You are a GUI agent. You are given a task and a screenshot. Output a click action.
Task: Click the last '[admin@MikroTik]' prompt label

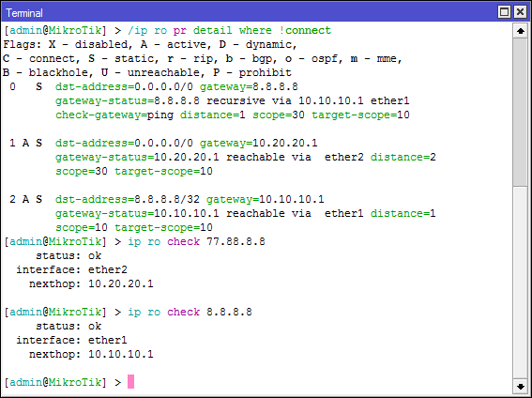[55, 382]
